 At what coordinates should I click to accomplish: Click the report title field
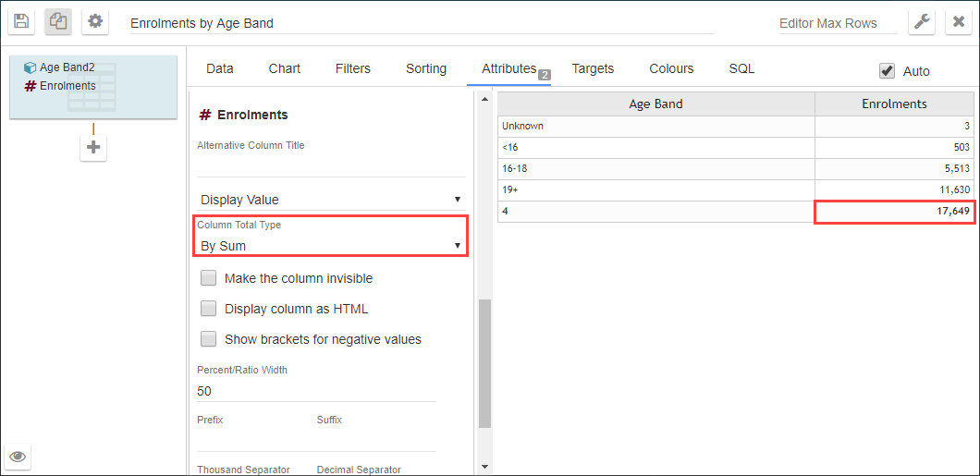pos(422,24)
